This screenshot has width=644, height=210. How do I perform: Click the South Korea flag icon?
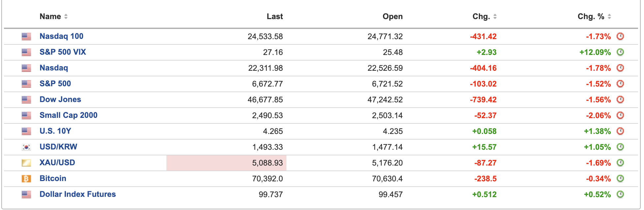click(26, 147)
